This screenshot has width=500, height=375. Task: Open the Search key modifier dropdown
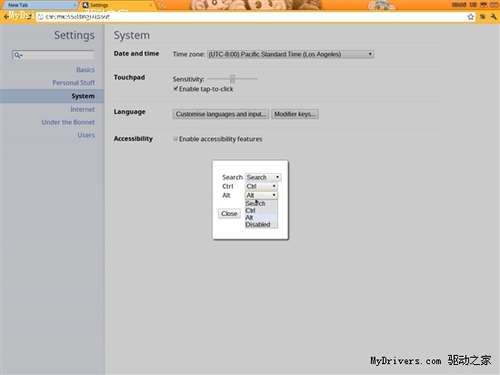[x=263, y=177]
